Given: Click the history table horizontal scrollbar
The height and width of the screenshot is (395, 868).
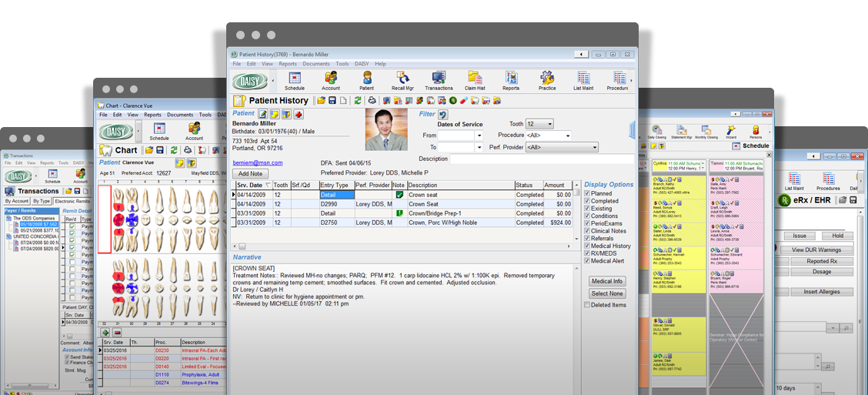Looking at the screenshot, I should (x=403, y=246).
